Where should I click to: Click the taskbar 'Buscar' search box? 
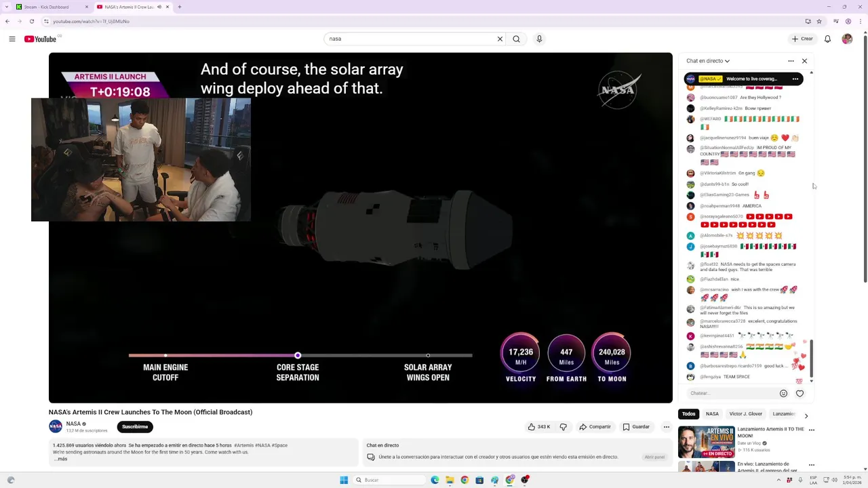click(x=390, y=480)
